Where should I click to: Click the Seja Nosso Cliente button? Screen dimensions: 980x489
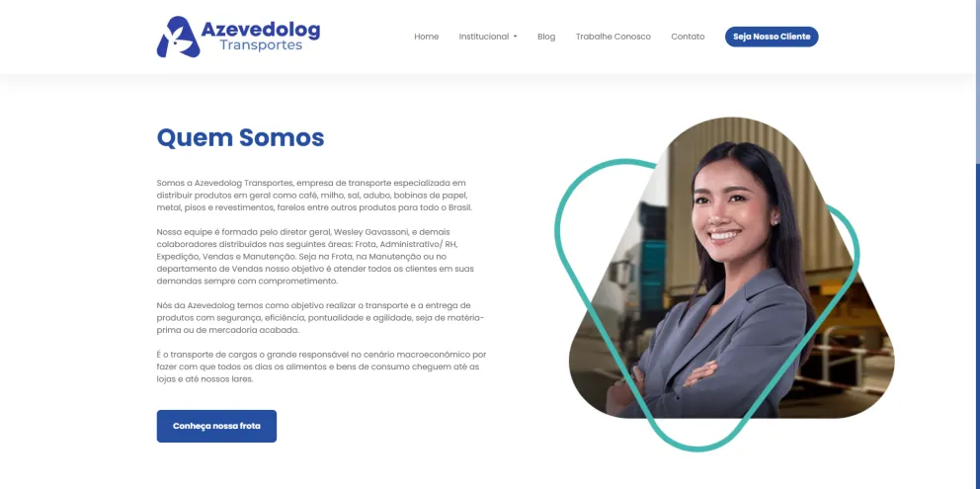(772, 37)
